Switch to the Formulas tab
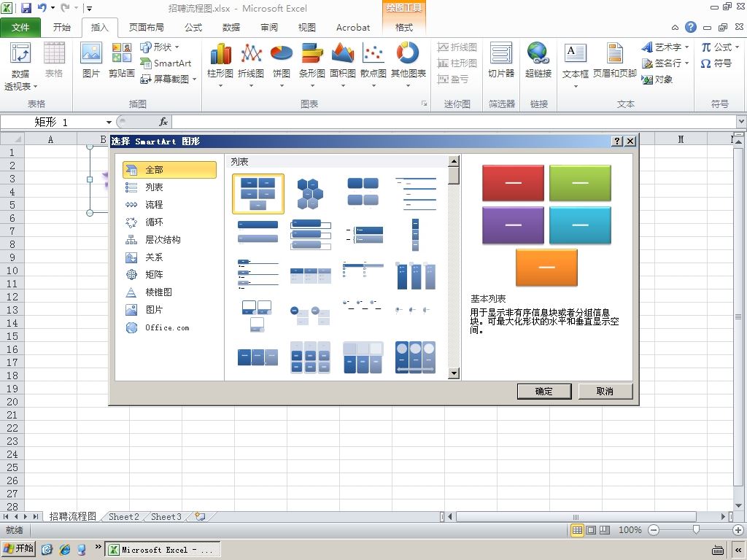 click(x=193, y=28)
